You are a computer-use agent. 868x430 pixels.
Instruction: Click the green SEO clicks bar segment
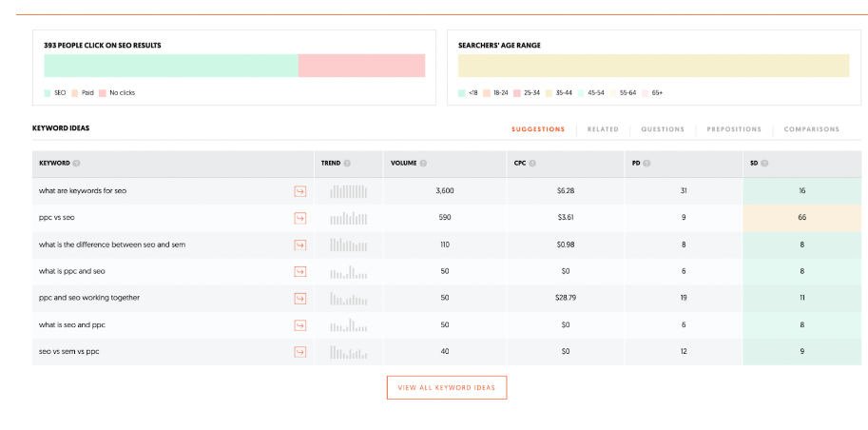tap(171, 66)
